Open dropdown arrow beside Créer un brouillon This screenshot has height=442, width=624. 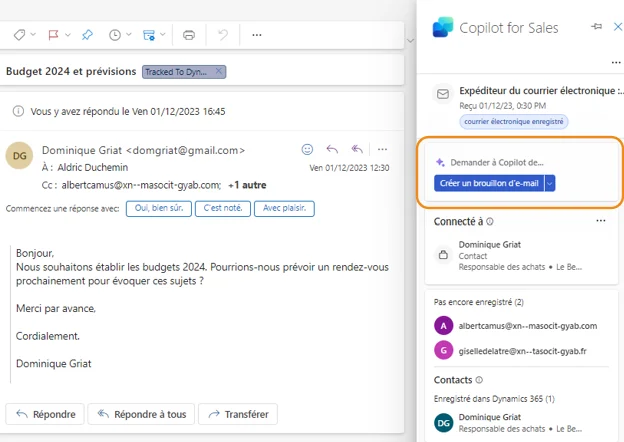pos(550,183)
